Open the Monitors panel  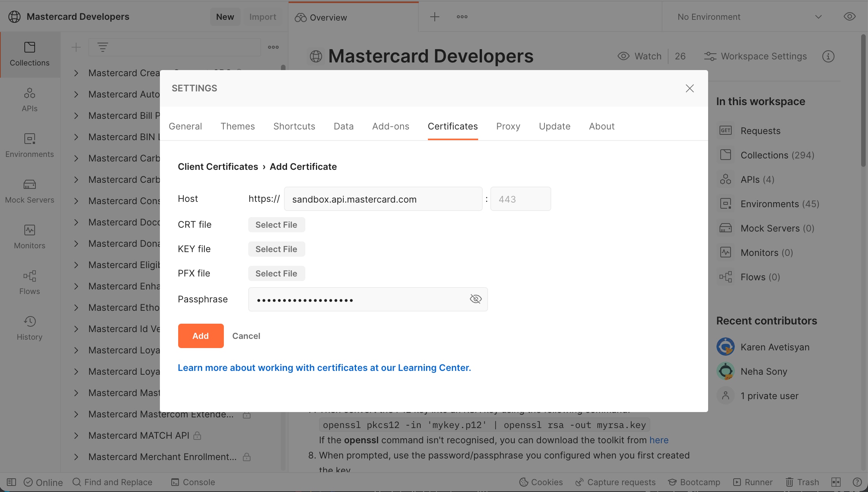point(29,237)
